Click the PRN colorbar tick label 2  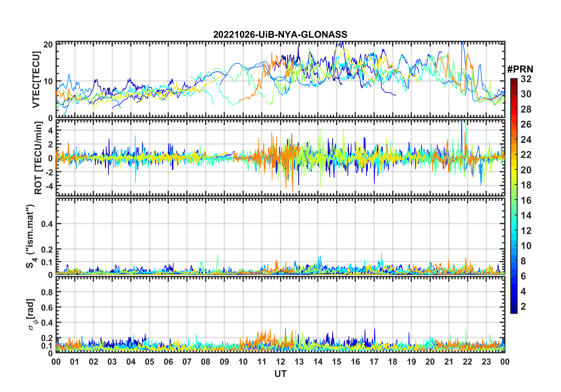coord(523,307)
